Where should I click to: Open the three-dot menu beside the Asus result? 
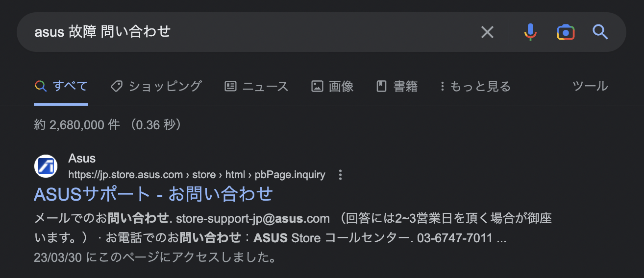point(341,175)
